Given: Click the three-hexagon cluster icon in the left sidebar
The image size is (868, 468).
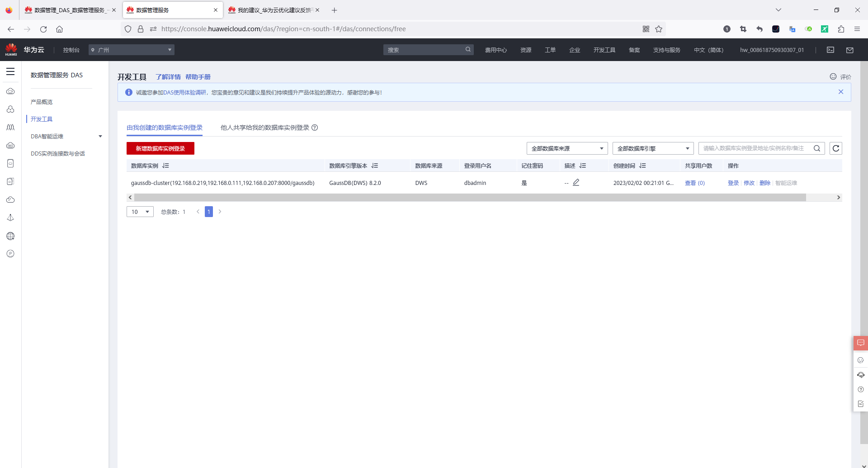Looking at the screenshot, I should pos(10,109).
